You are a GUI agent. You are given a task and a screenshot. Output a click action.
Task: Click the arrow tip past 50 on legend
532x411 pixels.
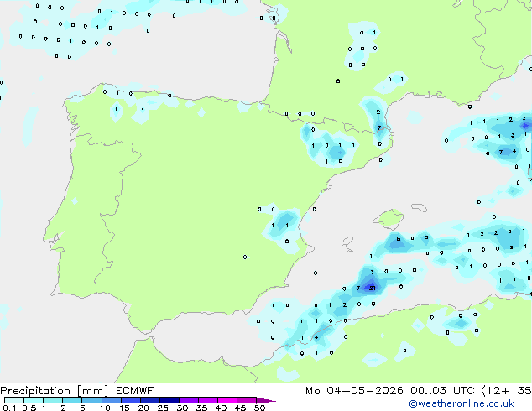(x=267, y=400)
